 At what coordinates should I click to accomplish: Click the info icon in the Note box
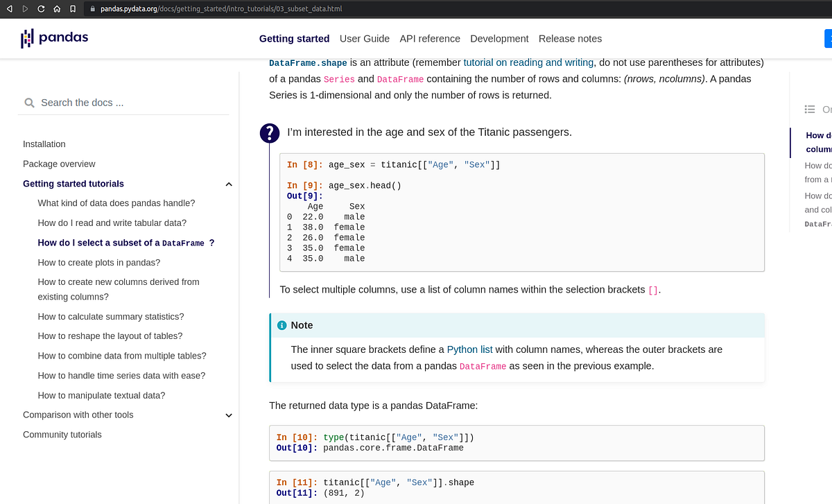tap(281, 324)
